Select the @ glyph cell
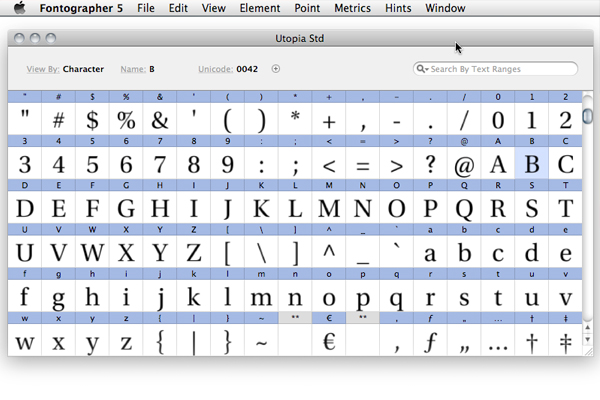The height and width of the screenshot is (400, 600). click(464, 165)
